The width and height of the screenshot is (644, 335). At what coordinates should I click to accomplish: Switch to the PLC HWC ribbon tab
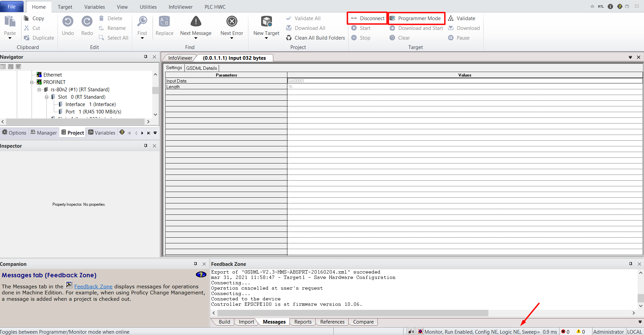pos(215,7)
